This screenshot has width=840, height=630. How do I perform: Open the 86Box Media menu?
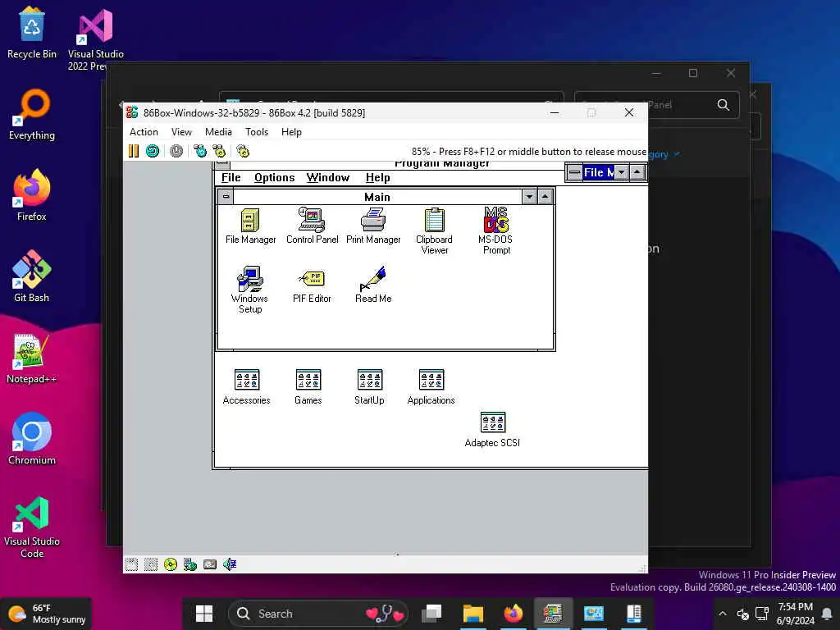tap(218, 132)
